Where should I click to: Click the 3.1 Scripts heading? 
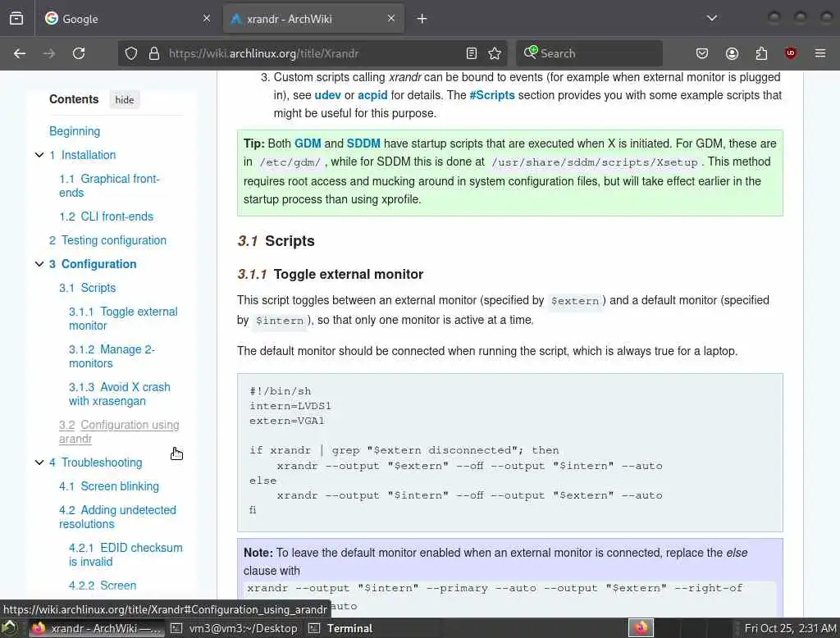pos(276,241)
